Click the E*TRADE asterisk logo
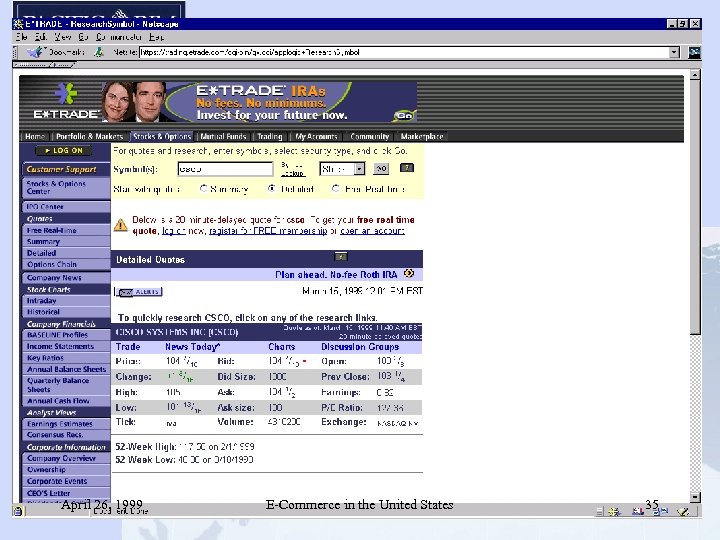Viewport: 720px width, 540px height. [x=67, y=94]
